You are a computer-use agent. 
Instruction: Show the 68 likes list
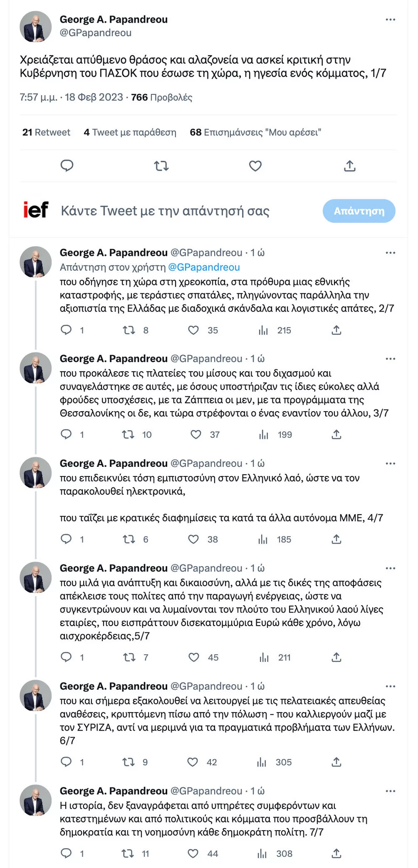(255, 132)
